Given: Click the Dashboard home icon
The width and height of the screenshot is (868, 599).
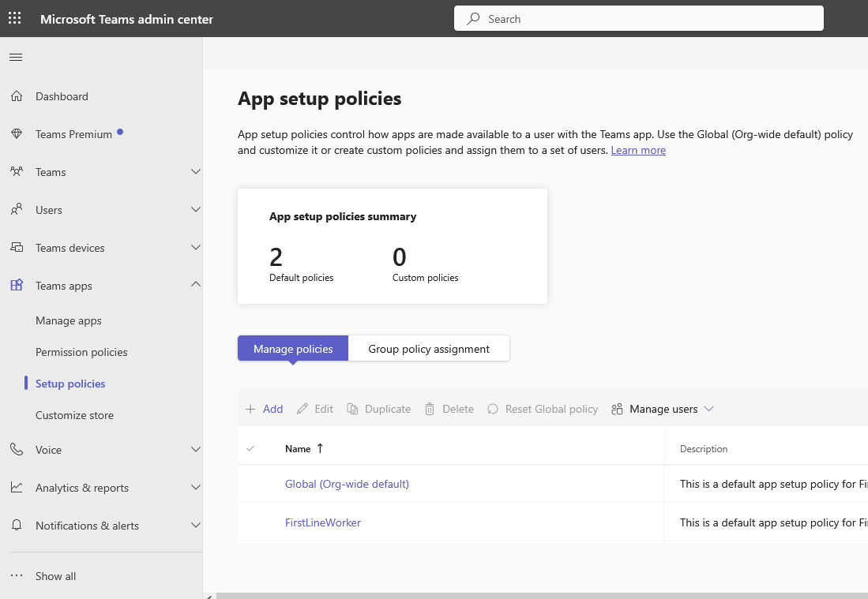Looking at the screenshot, I should [x=17, y=96].
